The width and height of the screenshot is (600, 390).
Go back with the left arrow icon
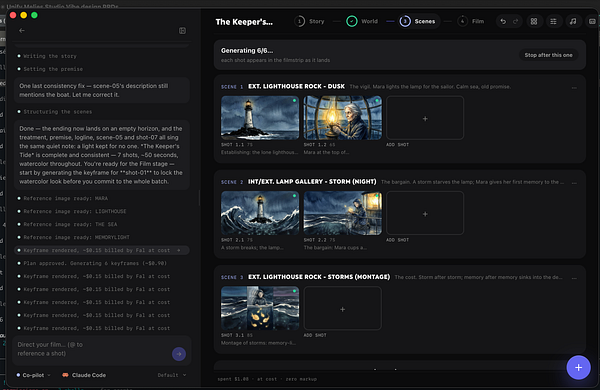[x=22, y=31]
